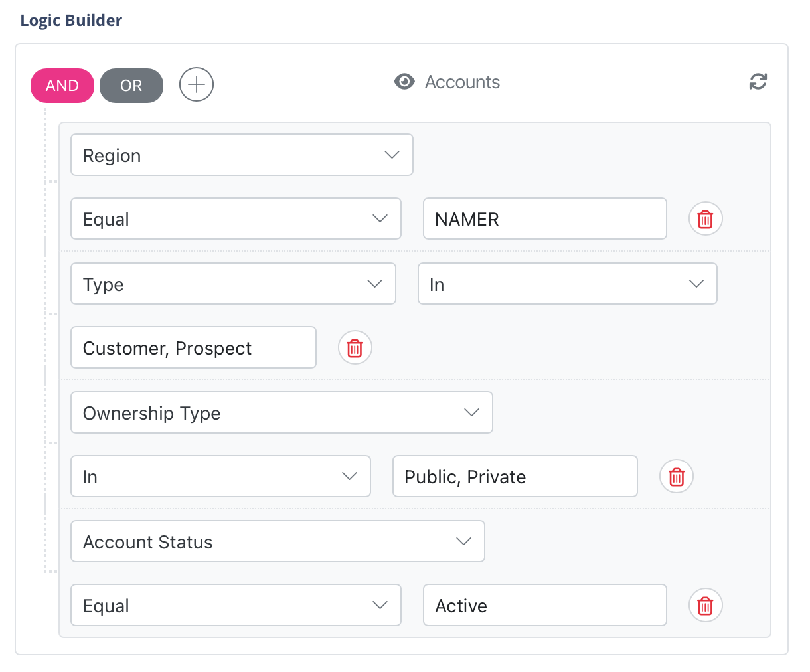Remove the Type In condition
The width and height of the screenshot is (810, 672).
point(355,347)
